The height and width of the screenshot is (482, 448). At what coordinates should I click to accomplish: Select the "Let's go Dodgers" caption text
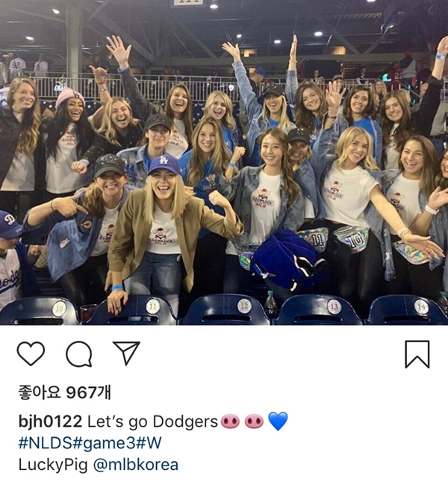152,421
